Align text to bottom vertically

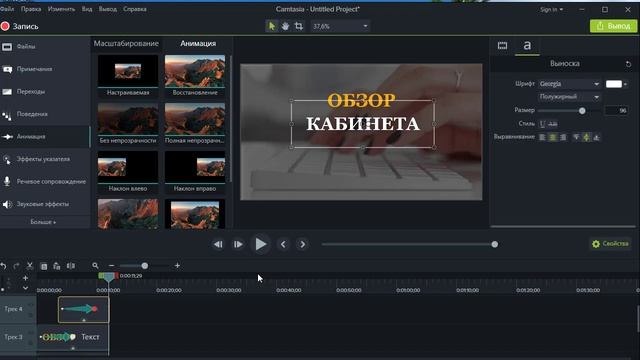tap(596, 137)
